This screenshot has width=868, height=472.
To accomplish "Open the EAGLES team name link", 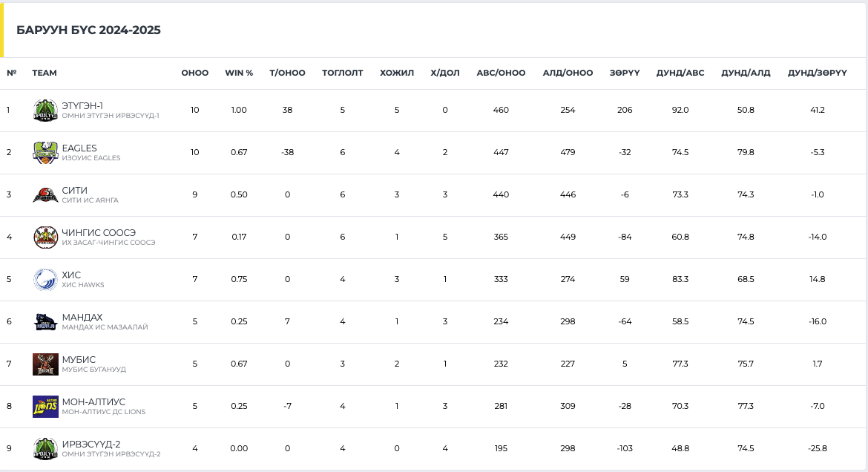I will pyautogui.click(x=79, y=148).
